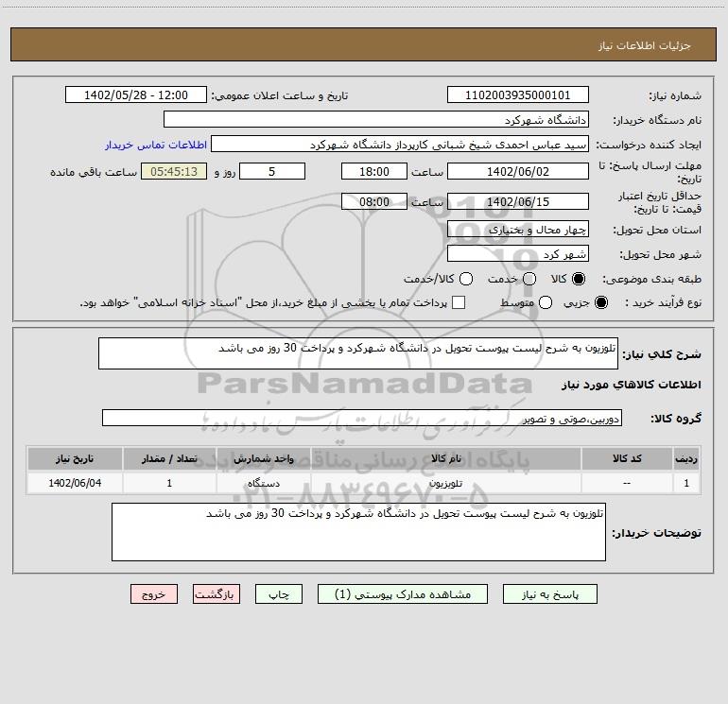Toggle the 'اسناد خزانه اسلامی' payment checkbox
The width and height of the screenshot is (728, 704).
point(459,302)
